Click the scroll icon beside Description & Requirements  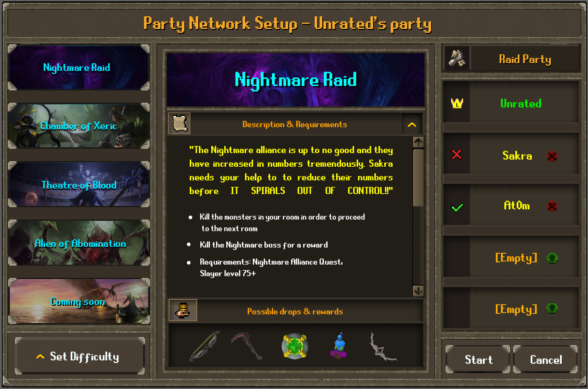click(180, 123)
